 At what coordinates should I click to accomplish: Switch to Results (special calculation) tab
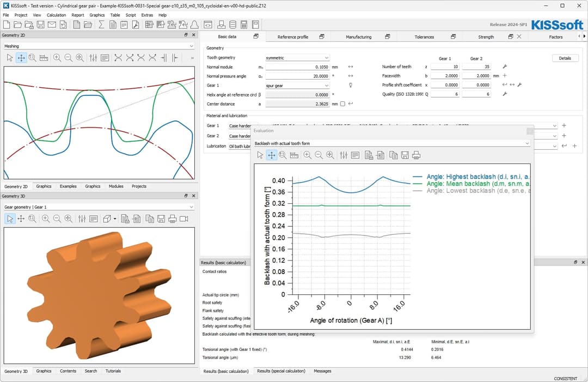[x=281, y=371]
